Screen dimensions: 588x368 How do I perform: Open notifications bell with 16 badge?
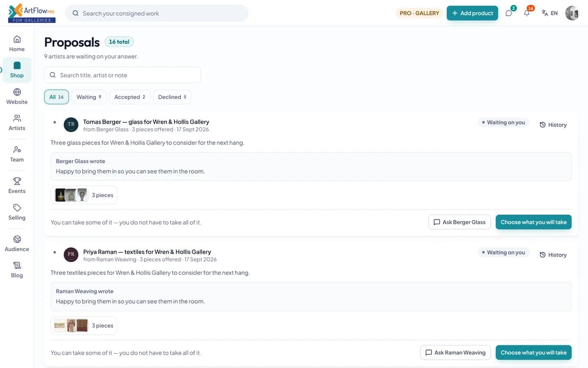point(527,13)
